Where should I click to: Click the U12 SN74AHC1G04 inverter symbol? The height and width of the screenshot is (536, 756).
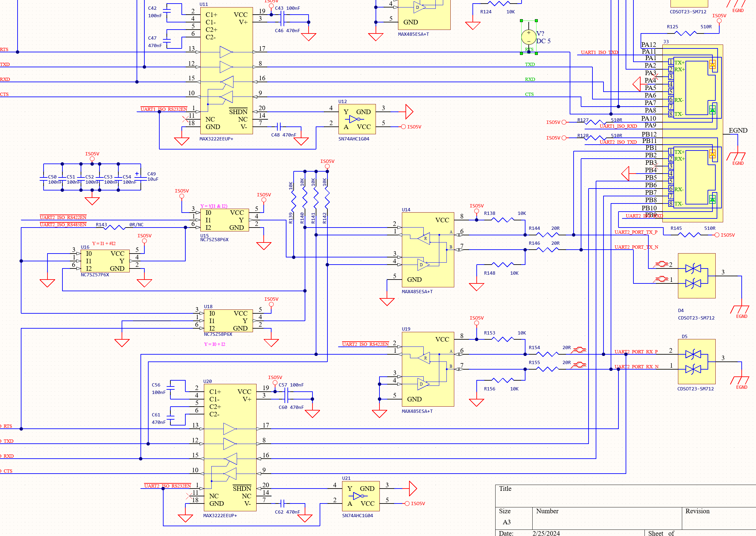pyautogui.click(x=357, y=119)
